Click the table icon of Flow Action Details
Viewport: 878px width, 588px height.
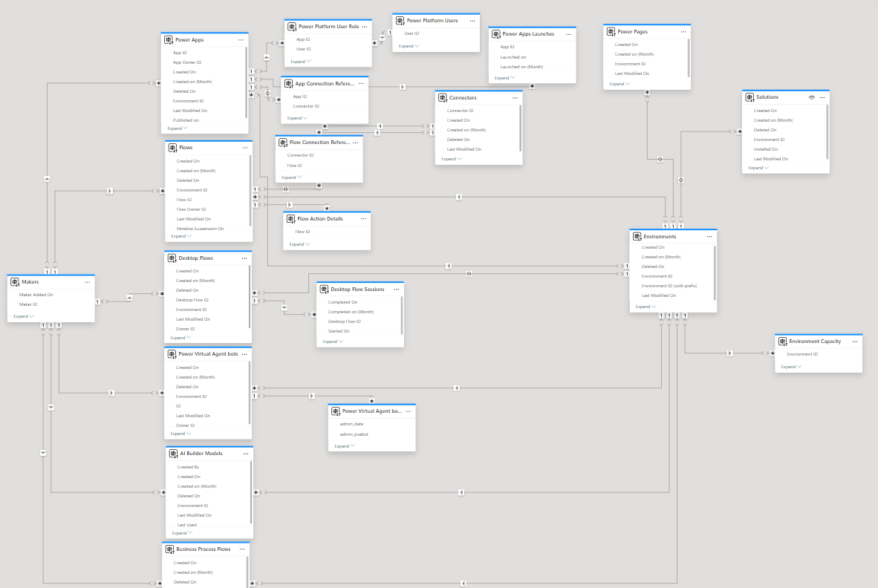(x=290, y=219)
